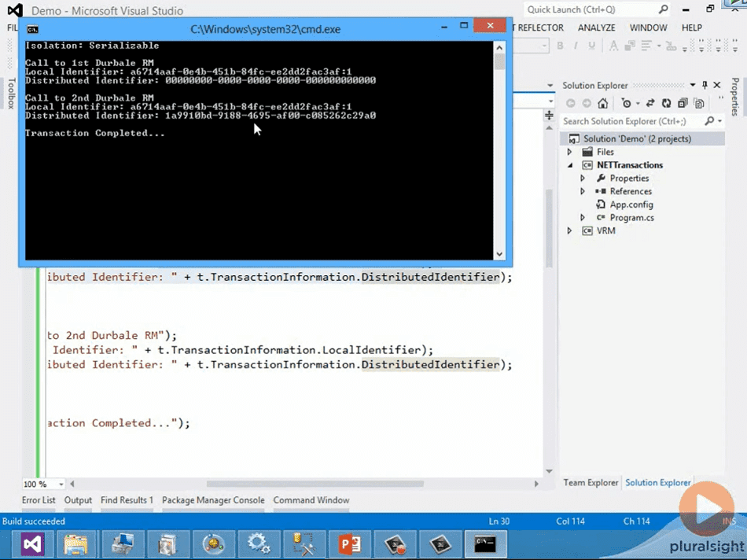This screenshot has width=747, height=560.
Task: Expand the VRM project node
Action: click(x=570, y=230)
